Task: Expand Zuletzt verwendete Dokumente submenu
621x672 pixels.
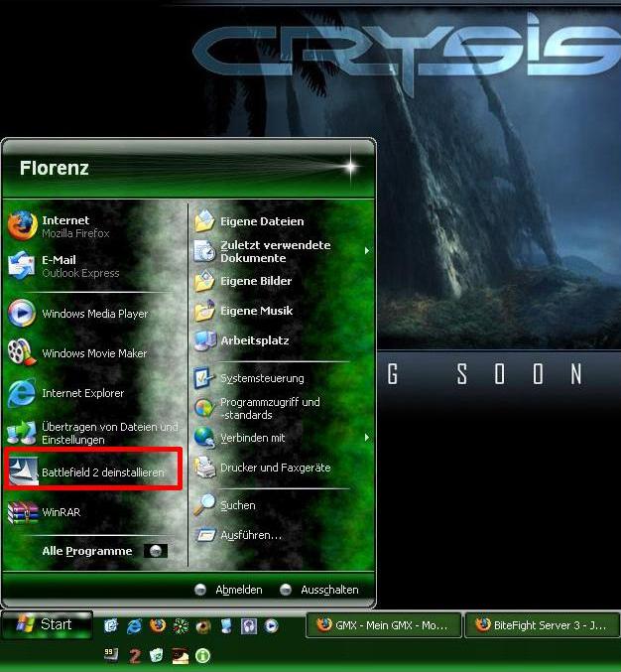Action: click(x=278, y=251)
